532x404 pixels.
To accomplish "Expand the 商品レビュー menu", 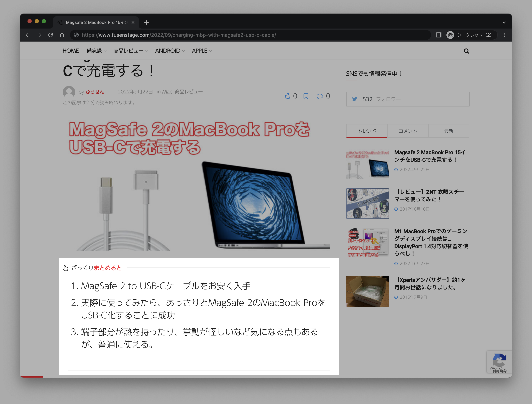I will coord(131,51).
